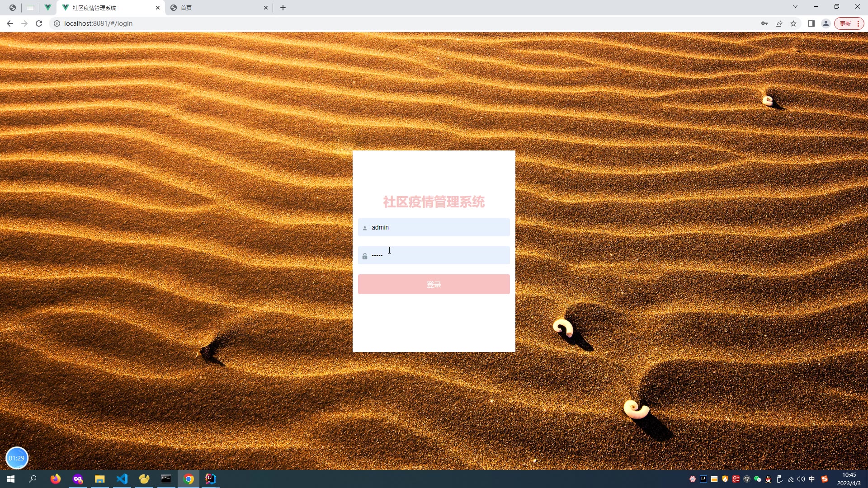The image size is (868, 488).
Task: Expand the tab search chevron
Action: [x=795, y=7]
